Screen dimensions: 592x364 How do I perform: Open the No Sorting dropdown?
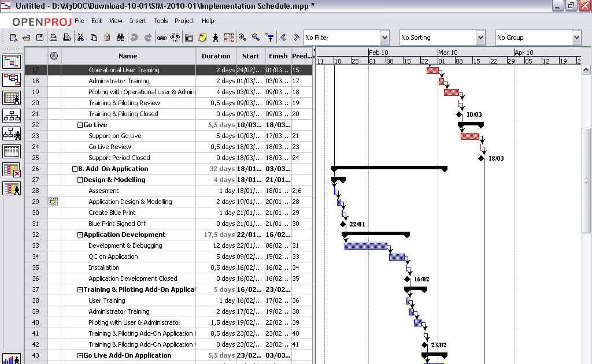click(480, 38)
